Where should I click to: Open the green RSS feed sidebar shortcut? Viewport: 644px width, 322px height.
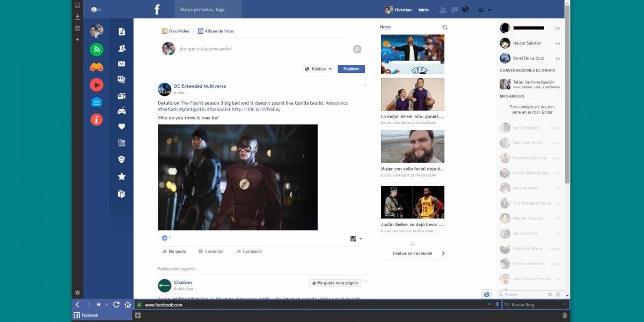(97, 49)
